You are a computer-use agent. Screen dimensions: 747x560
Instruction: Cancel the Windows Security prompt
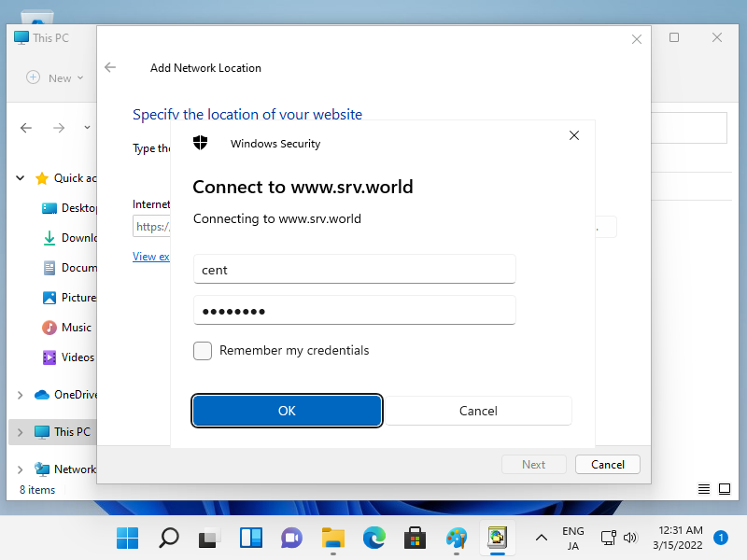pyautogui.click(x=478, y=411)
